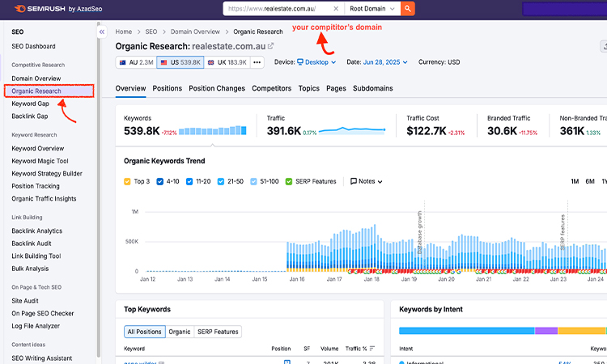Image resolution: width=607 pixels, height=364 pixels.
Task: Open Link Building Tool in sidebar
Action: (x=36, y=256)
